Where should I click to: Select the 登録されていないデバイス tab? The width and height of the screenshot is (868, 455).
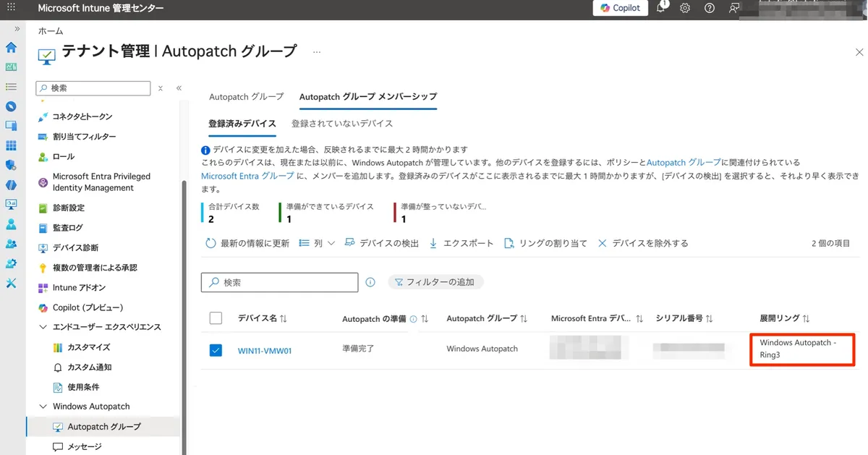(x=342, y=124)
